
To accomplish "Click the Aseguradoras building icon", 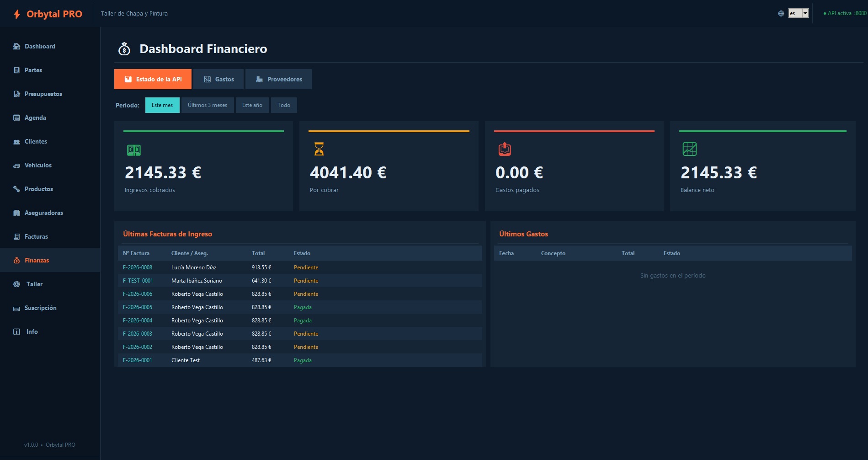I will tap(17, 213).
